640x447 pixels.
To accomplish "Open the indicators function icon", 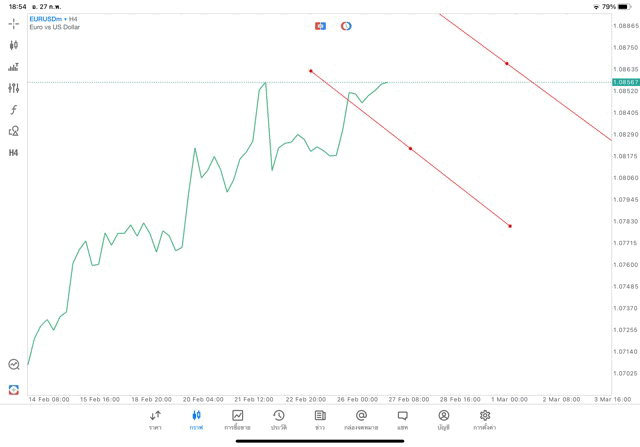I will tap(13, 109).
